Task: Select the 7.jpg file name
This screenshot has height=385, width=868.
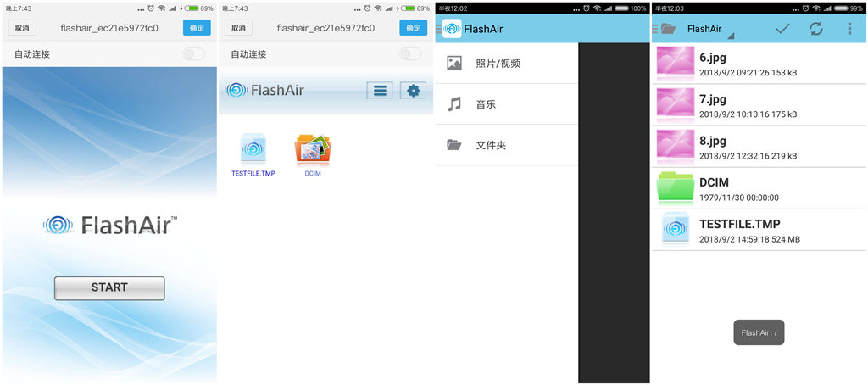Action: [x=712, y=99]
